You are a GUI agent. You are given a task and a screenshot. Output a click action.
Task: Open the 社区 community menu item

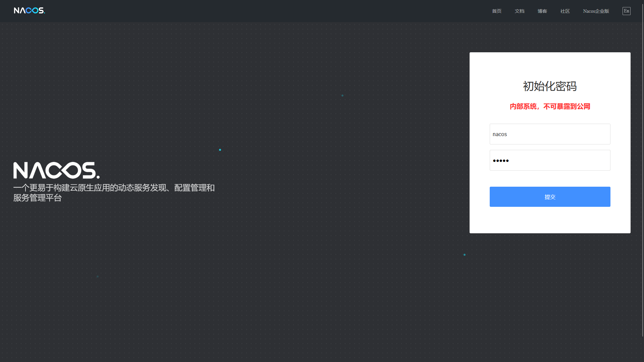coord(565,11)
